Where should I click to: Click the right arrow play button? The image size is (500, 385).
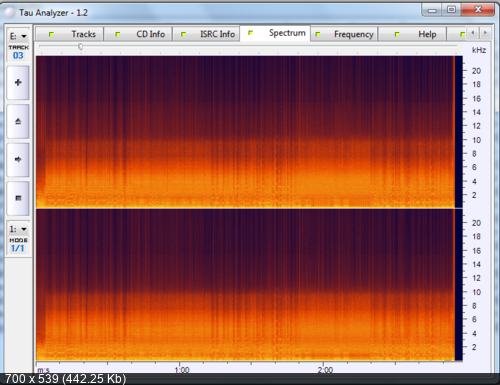click(18, 160)
